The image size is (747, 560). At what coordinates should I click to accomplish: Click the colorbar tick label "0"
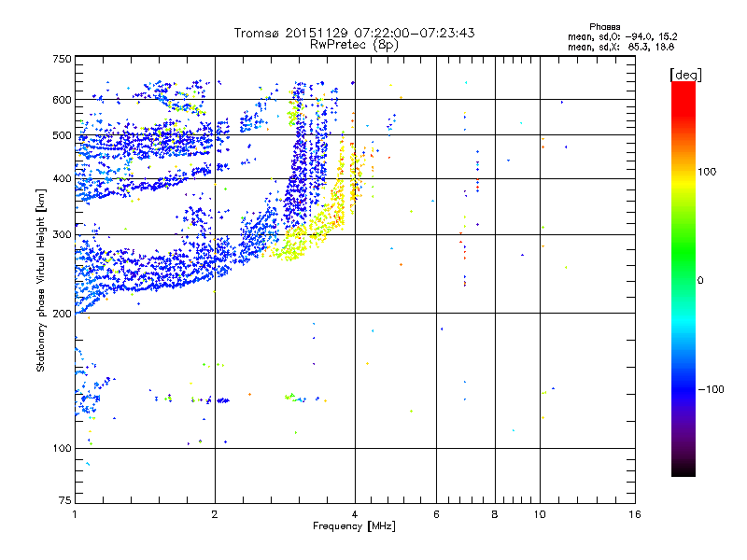click(x=700, y=280)
